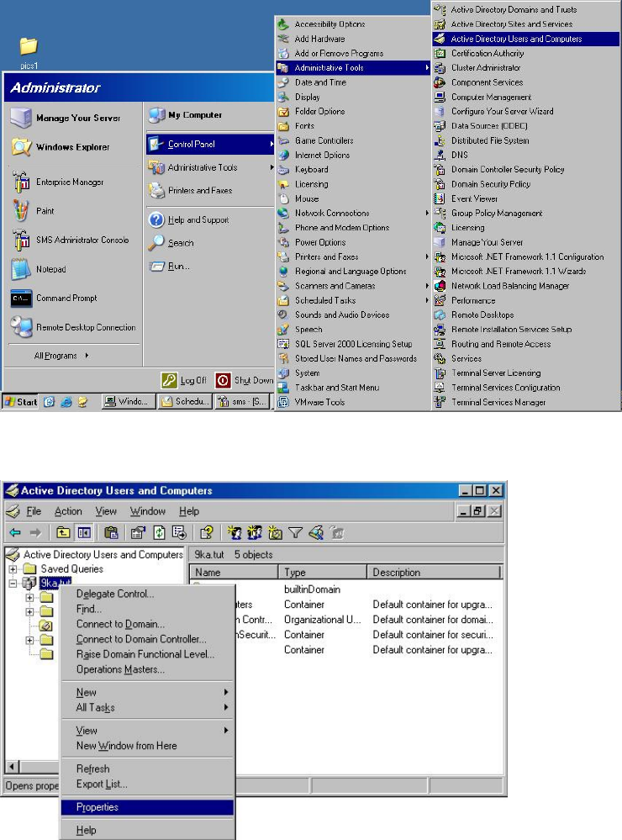Click the Create new user toolbar icon

pos(235,532)
